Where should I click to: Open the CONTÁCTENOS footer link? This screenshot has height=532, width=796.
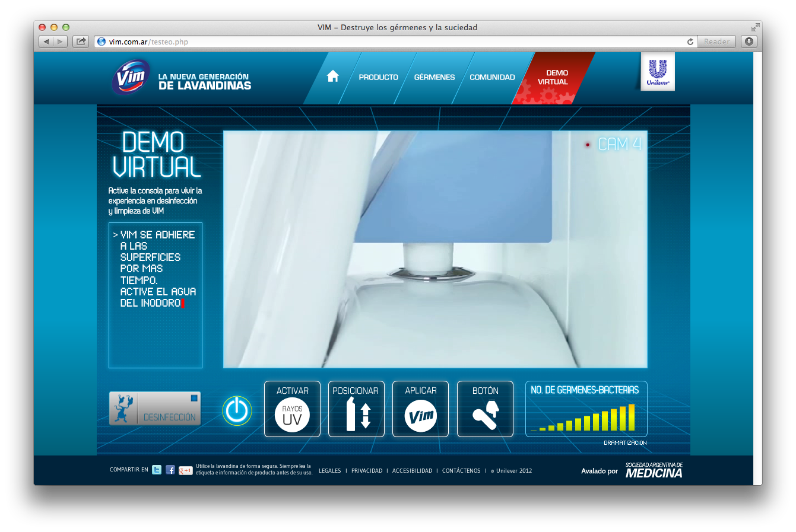click(461, 471)
